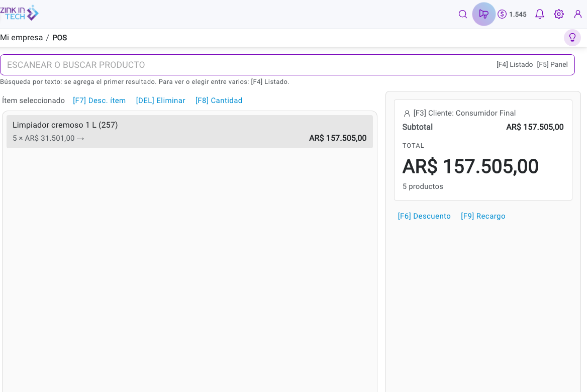This screenshot has width=587, height=392.
Task: Apply [F6] Descuento
Action: tap(424, 216)
